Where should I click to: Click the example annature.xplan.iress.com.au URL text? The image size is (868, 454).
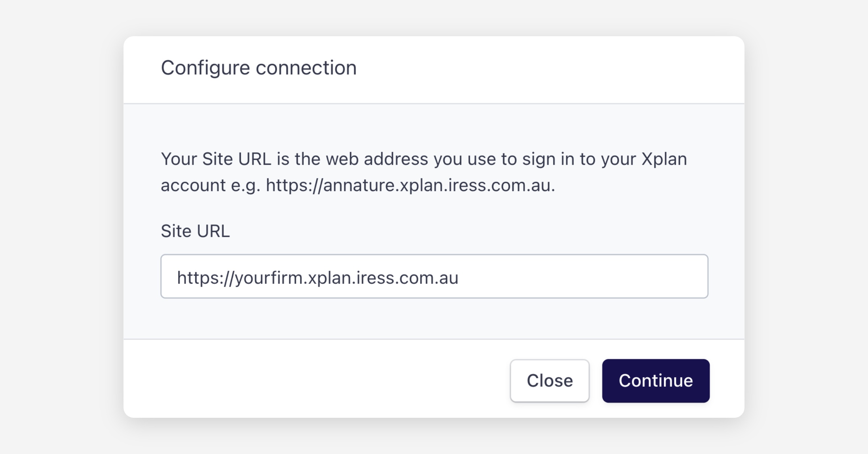pyautogui.click(x=410, y=185)
